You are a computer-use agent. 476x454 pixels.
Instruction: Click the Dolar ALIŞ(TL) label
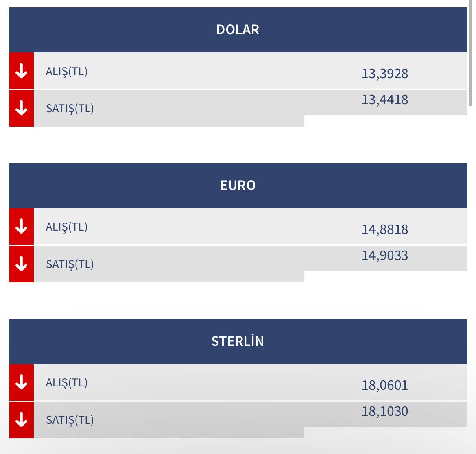point(66,72)
